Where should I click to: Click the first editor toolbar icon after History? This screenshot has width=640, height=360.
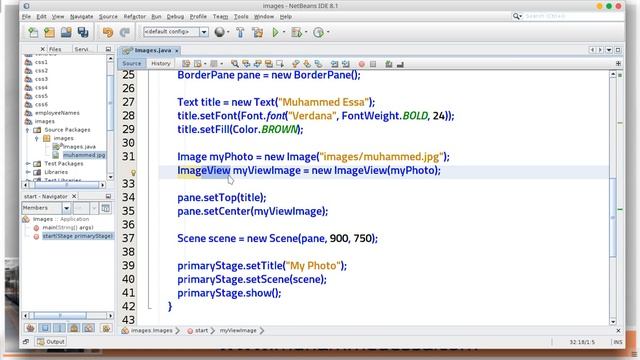click(x=186, y=64)
